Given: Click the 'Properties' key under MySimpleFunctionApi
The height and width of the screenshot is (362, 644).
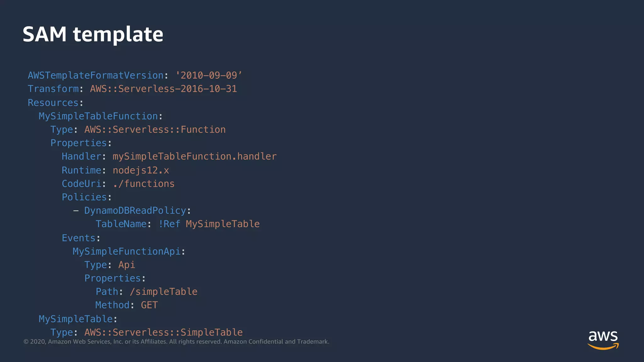Looking at the screenshot, I should [x=113, y=278].
